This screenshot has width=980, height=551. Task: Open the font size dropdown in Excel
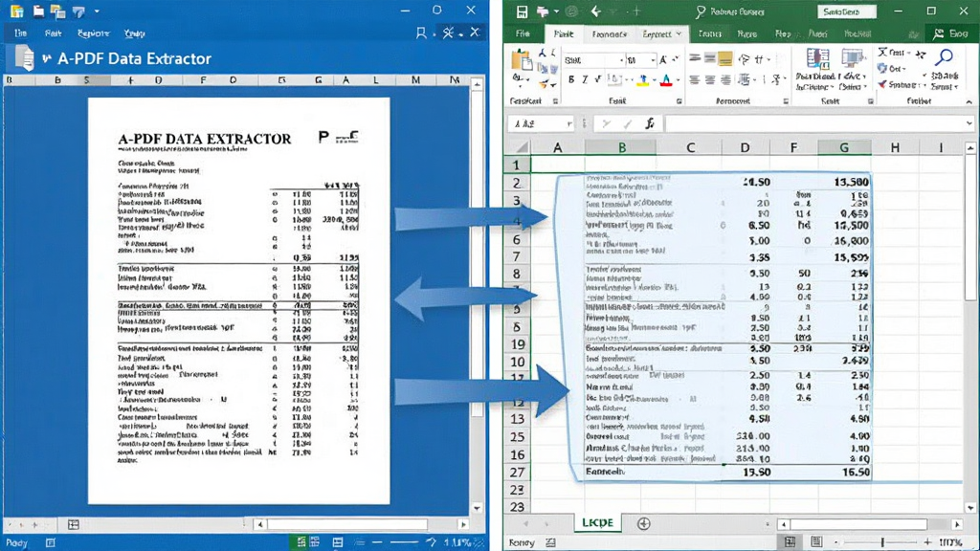[653, 60]
